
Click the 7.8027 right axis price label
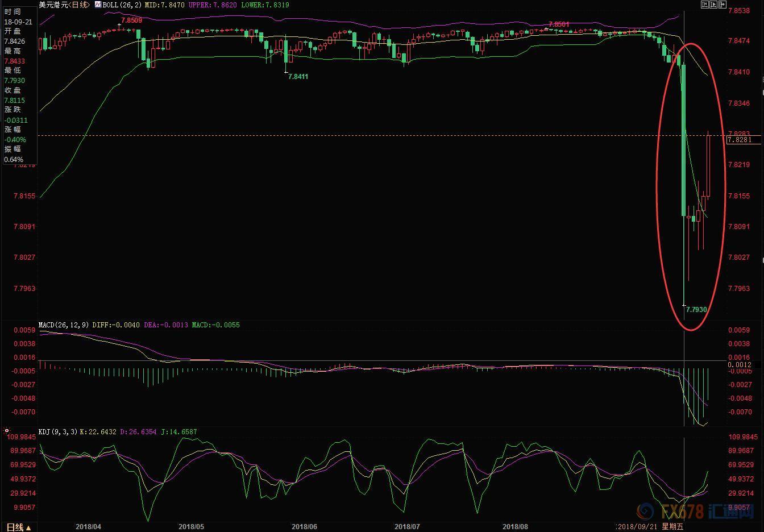point(739,257)
